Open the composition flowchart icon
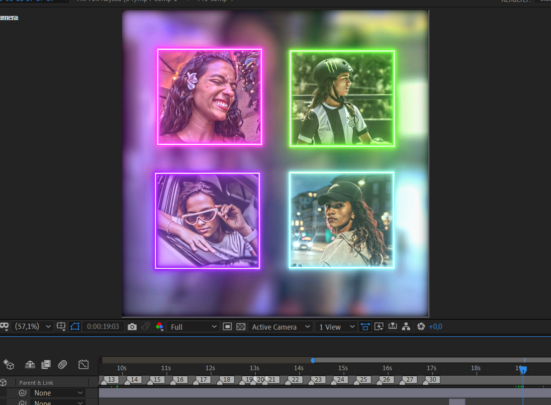The height and width of the screenshot is (405, 551). pos(406,327)
